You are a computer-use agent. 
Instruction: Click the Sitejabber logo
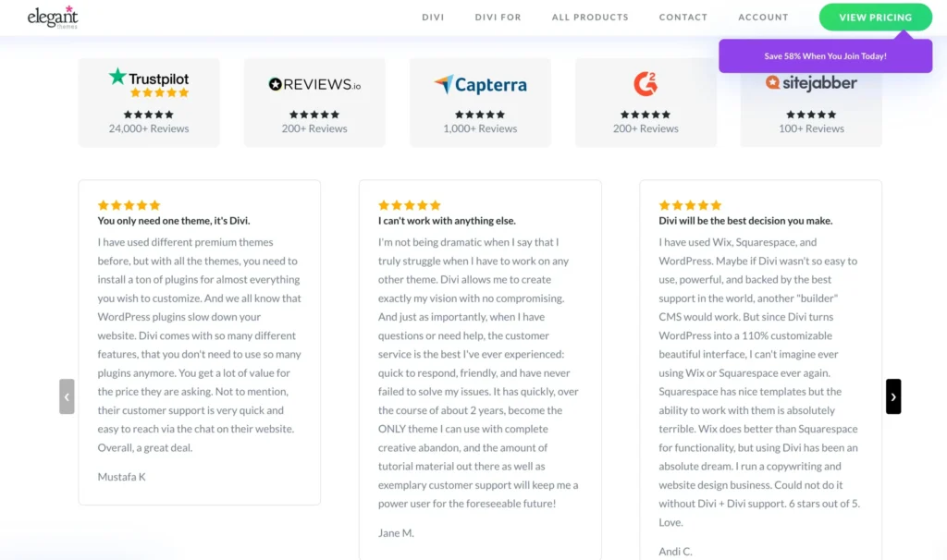click(811, 83)
